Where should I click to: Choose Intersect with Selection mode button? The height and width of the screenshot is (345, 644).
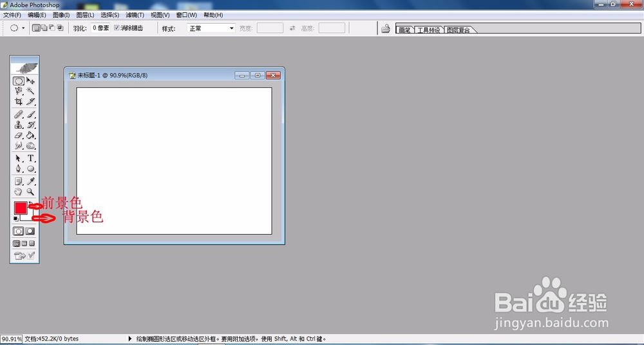click(x=61, y=28)
